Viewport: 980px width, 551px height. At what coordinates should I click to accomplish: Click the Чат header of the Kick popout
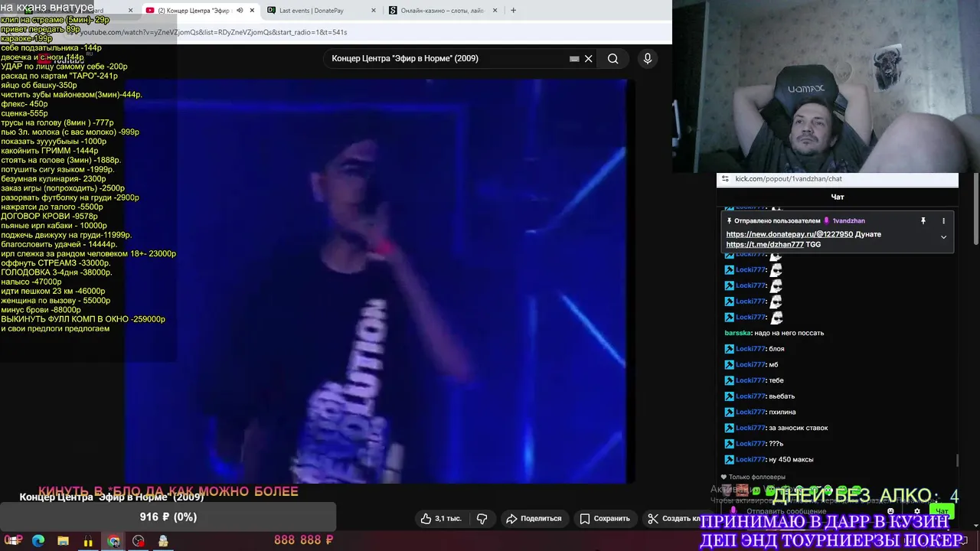coord(838,197)
